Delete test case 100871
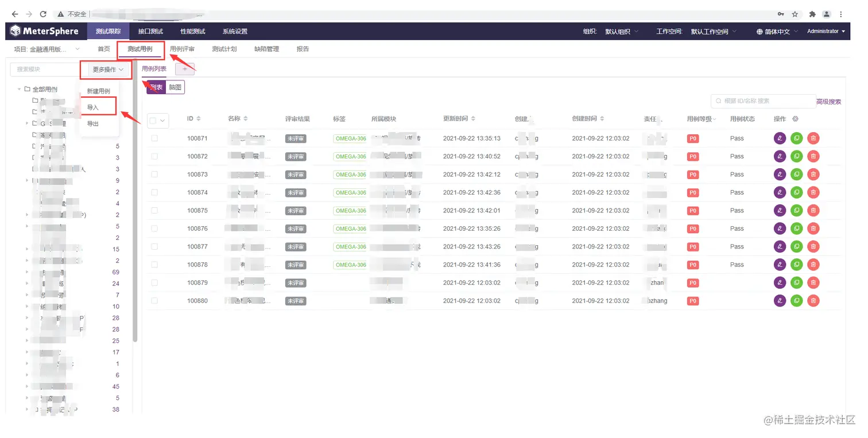The image size is (868, 438). 813,138
